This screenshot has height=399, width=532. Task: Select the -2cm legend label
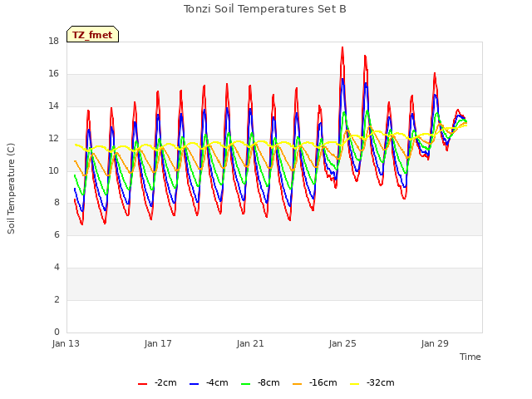(x=165, y=382)
